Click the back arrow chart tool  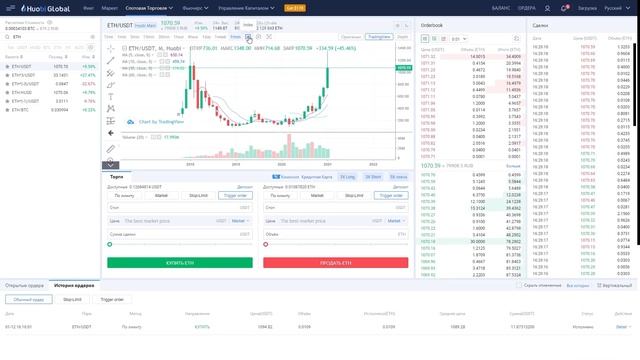[111, 133]
